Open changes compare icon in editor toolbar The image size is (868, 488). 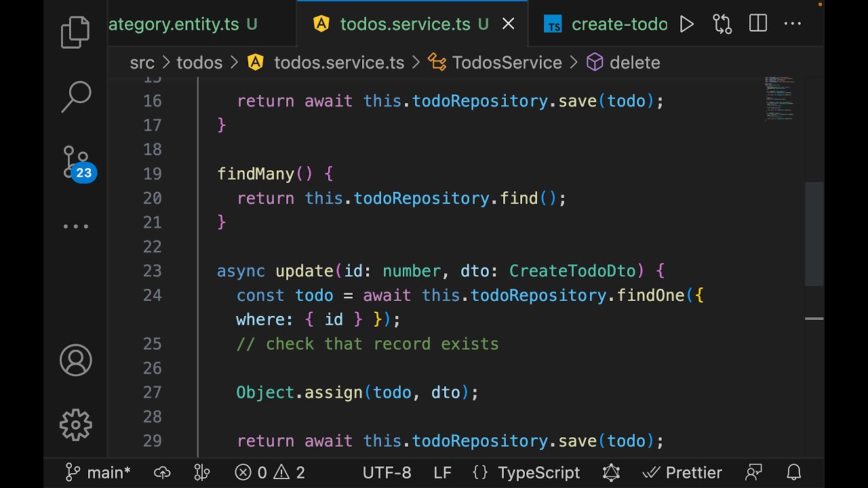[x=722, y=24]
